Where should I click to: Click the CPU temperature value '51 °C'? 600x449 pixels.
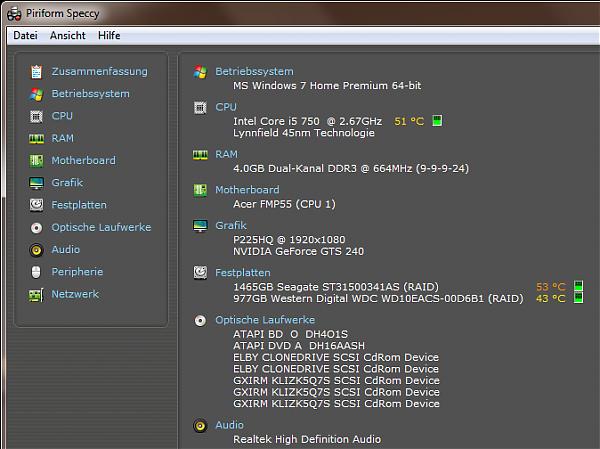409,121
